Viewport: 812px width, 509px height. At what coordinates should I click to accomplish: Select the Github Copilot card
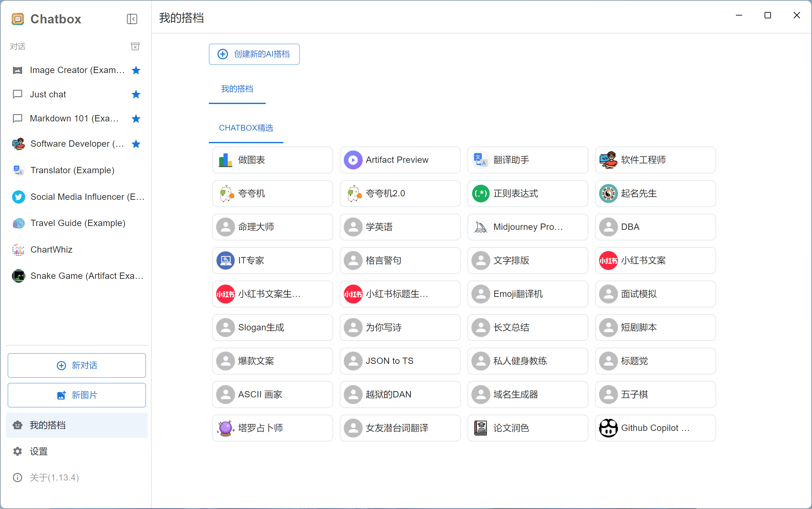coord(655,428)
